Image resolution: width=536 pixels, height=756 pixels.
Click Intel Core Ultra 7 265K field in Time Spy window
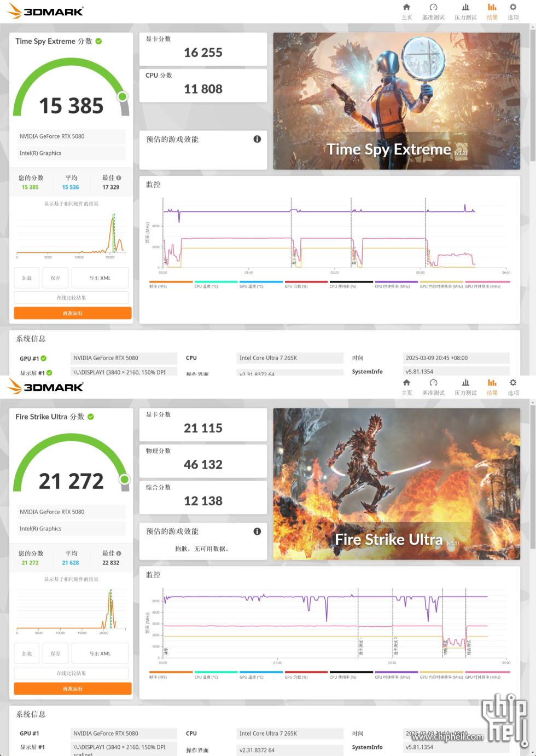tap(290, 358)
